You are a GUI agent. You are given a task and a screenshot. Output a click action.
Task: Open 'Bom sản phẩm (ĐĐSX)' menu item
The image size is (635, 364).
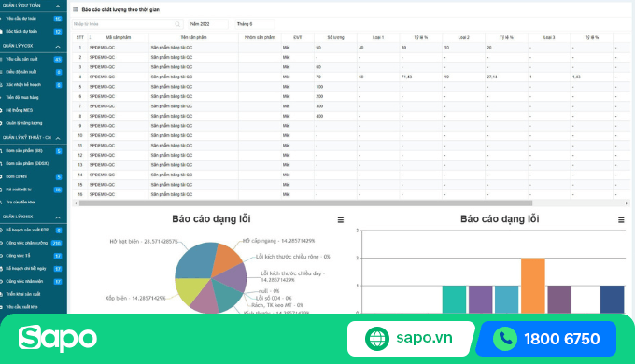pos(27,163)
